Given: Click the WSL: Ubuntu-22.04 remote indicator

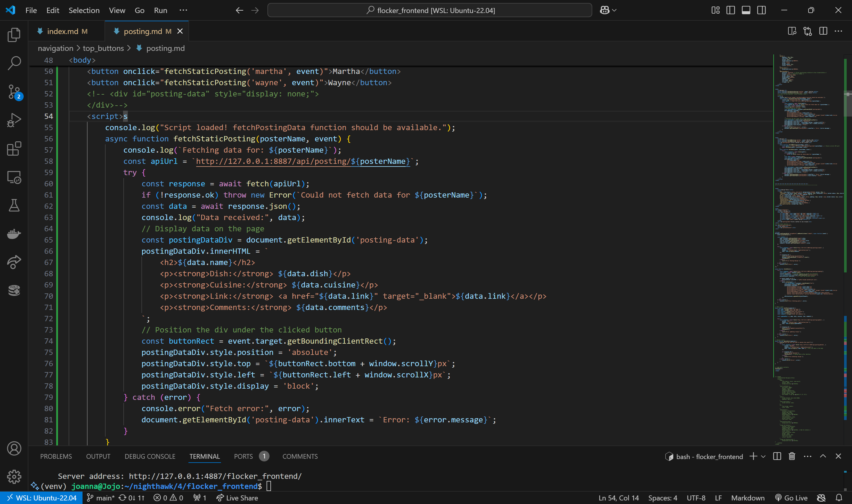Looking at the screenshot, I should click(x=41, y=498).
